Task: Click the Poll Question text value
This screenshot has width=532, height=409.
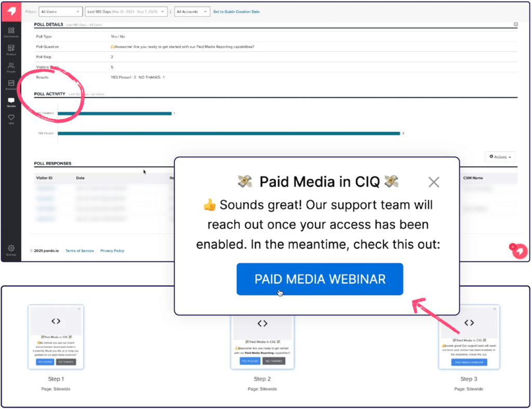Action: [x=182, y=46]
